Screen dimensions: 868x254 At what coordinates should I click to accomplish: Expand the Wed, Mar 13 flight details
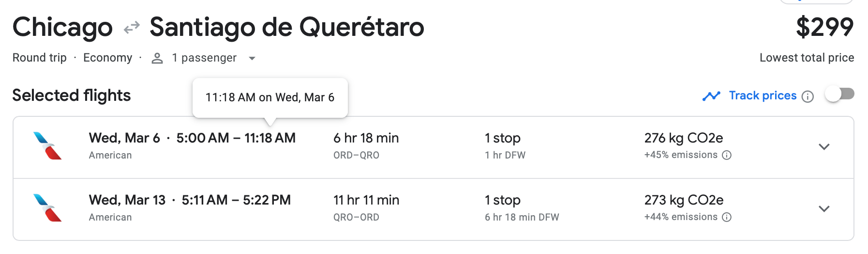[x=824, y=208]
